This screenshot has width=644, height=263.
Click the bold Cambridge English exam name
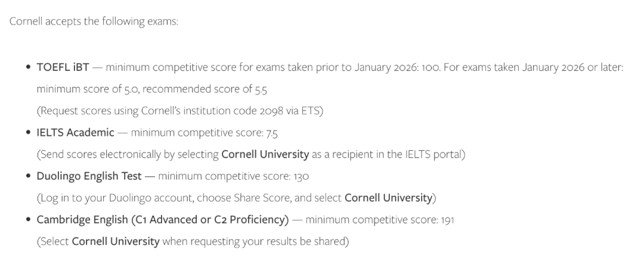162,220
